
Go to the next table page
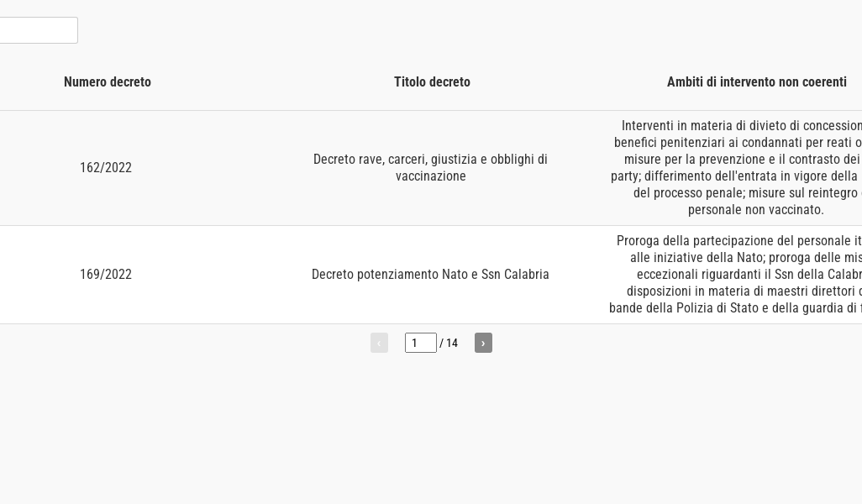click(483, 343)
